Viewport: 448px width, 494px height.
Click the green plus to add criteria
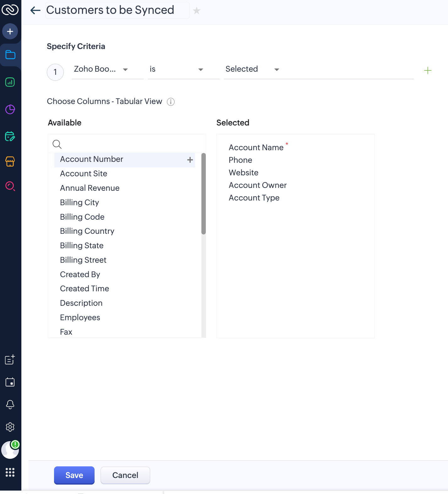428,70
